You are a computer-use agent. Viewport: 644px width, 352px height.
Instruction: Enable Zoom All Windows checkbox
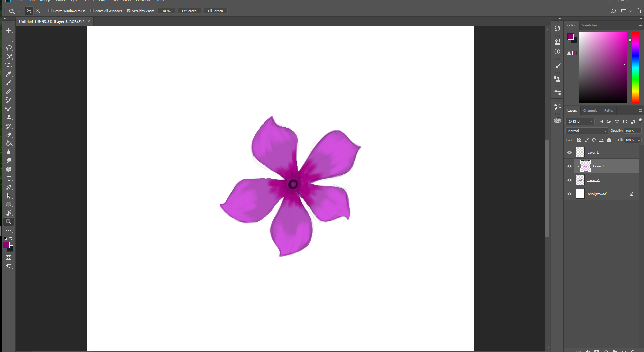click(92, 11)
